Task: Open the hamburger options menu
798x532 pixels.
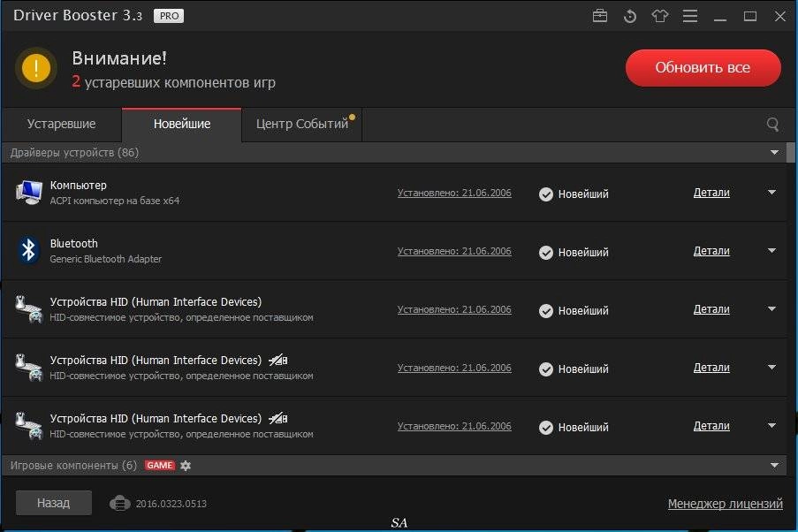Action: coord(690,16)
